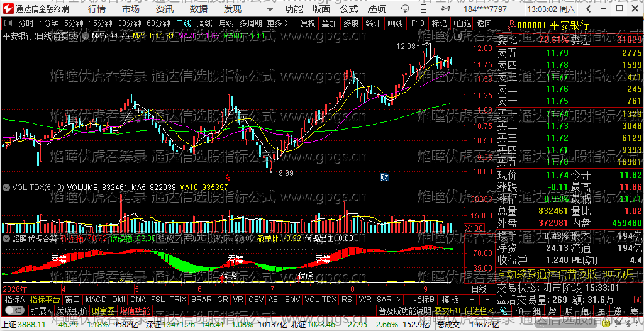Click the plus button beside 模板
Image resolution: width=644 pixels, height=331 pixels.
coord(472,299)
